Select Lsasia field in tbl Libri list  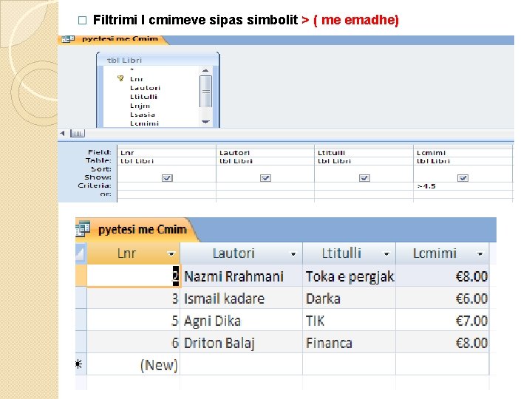click(x=143, y=115)
